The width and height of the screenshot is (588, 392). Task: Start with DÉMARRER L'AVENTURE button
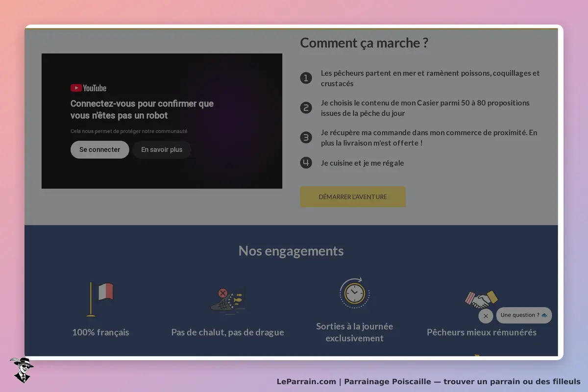(353, 197)
